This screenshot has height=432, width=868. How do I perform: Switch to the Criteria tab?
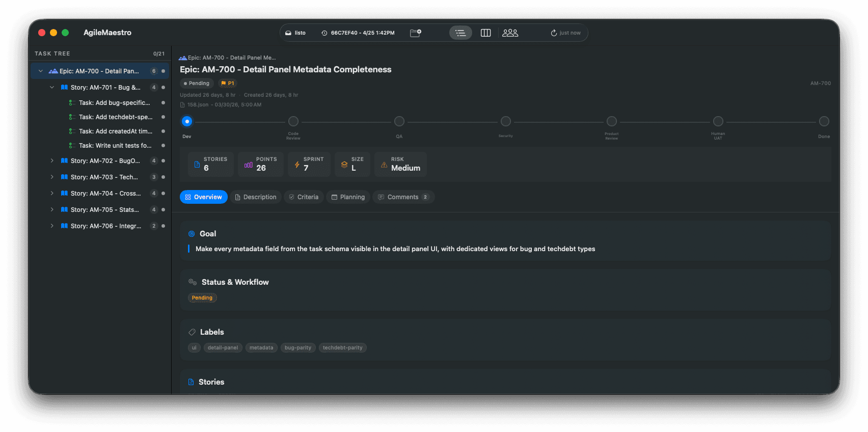pyautogui.click(x=304, y=197)
